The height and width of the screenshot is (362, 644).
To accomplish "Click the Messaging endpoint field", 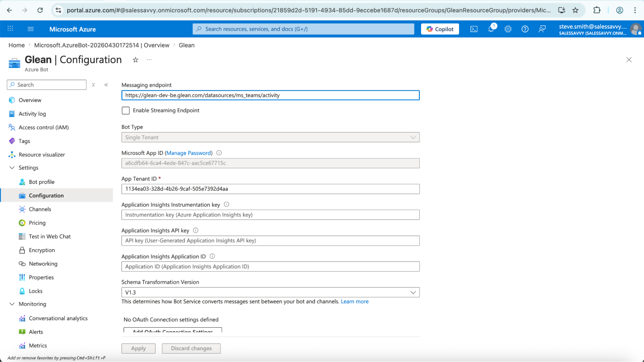I will (270, 95).
